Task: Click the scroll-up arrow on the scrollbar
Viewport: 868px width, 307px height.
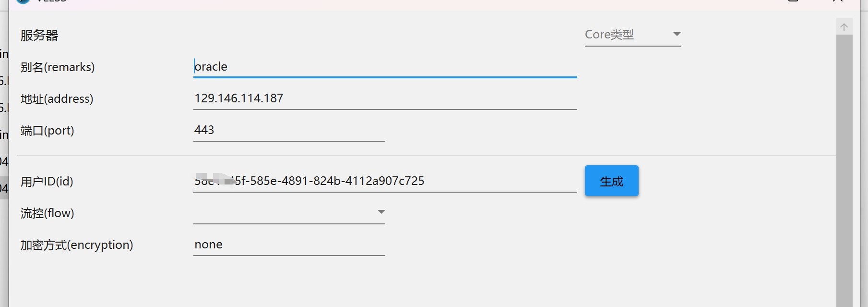Action: [844, 27]
